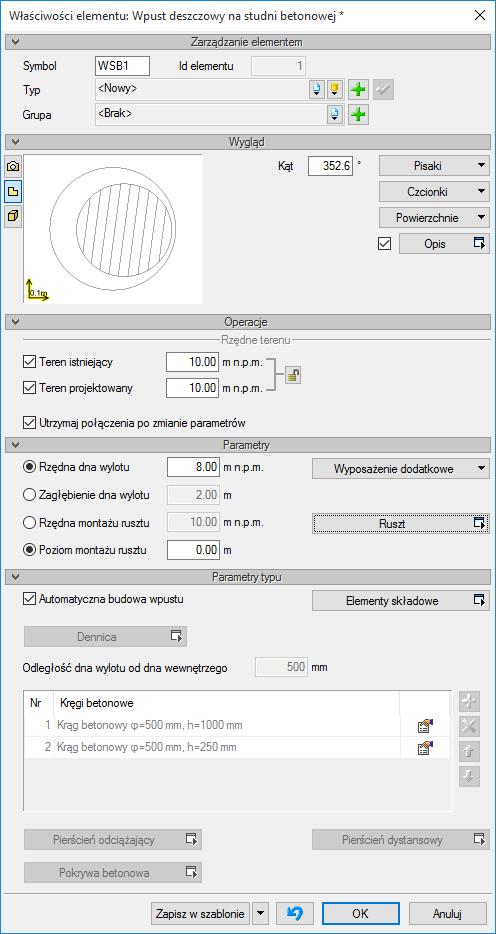
Task: Toggle the checkbox left of Opis button
Action: [x=385, y=244]
